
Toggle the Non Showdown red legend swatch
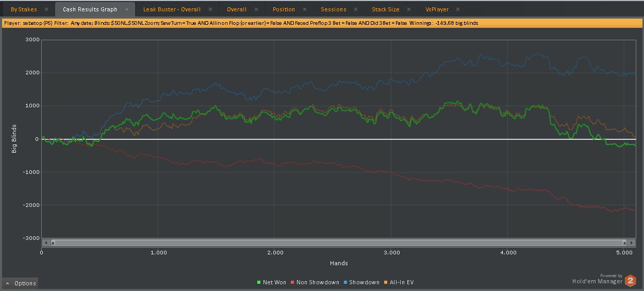292,283
